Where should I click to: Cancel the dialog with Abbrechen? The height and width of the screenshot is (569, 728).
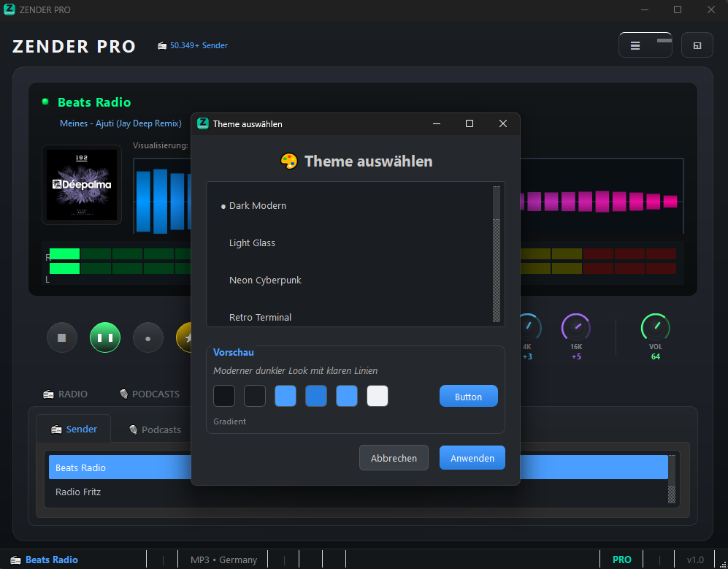point(394,458)
